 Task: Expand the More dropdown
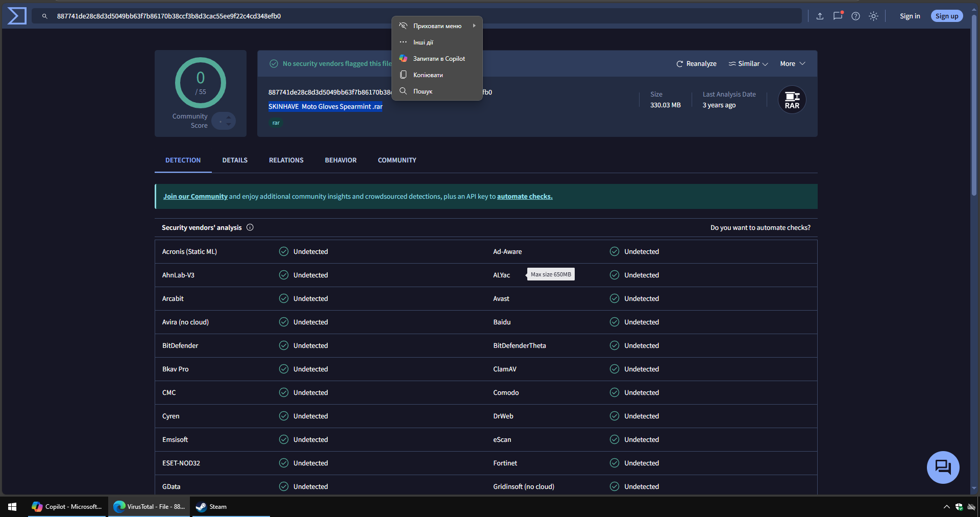pyautogui.click(x=793, y=64)
